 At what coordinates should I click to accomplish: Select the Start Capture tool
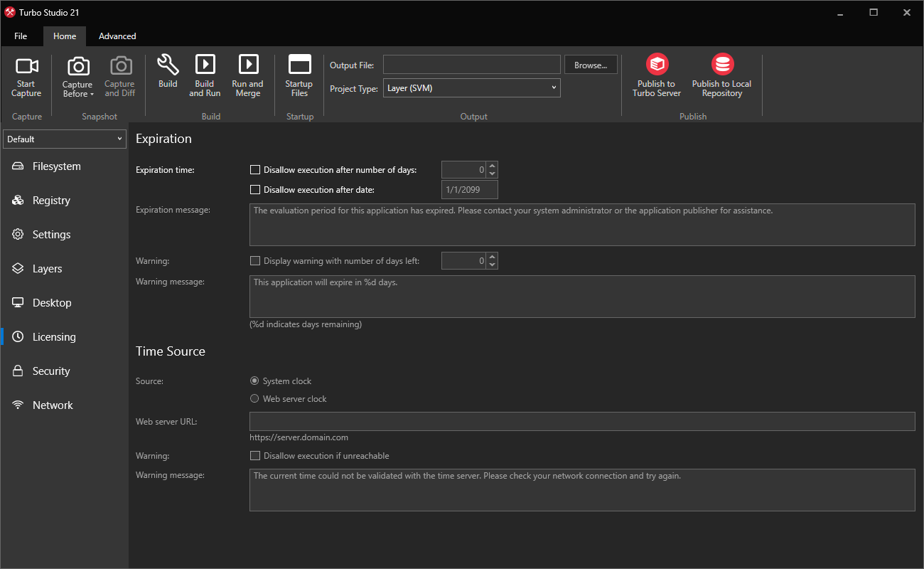pyautogui.click(x=26, y=76)
